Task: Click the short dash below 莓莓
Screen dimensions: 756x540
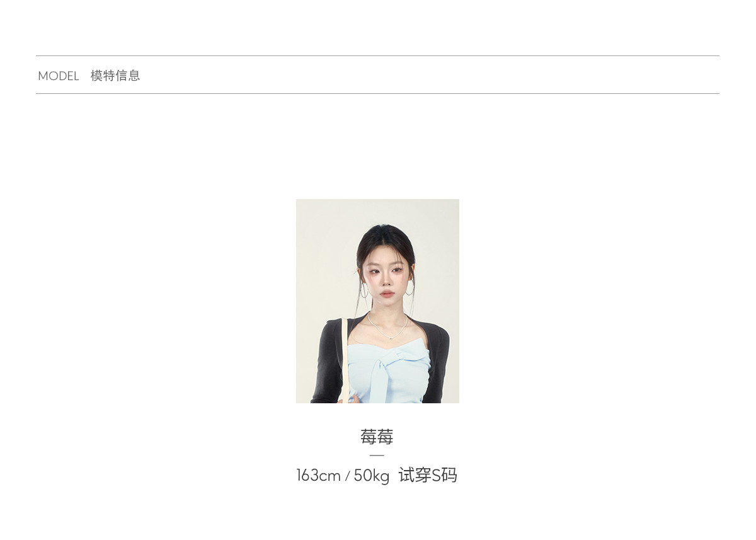Action: pyautogui.click(x=377, y=455)
